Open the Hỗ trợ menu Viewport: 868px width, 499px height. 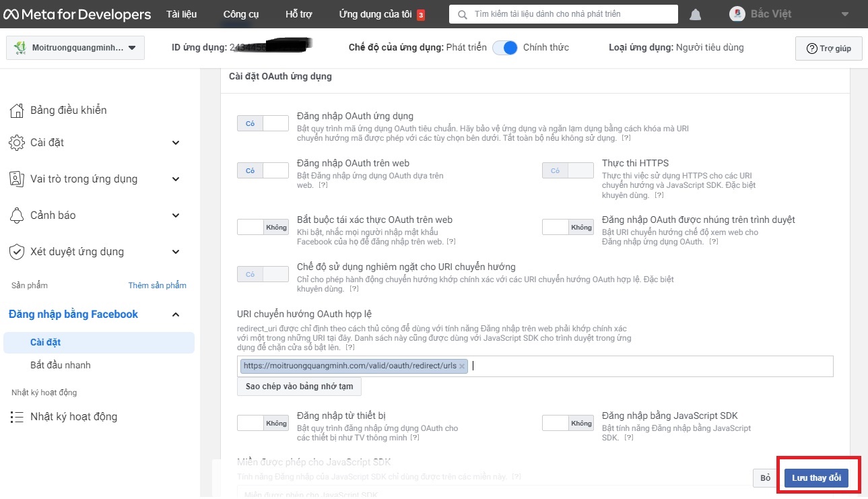[x=298, y=14]
